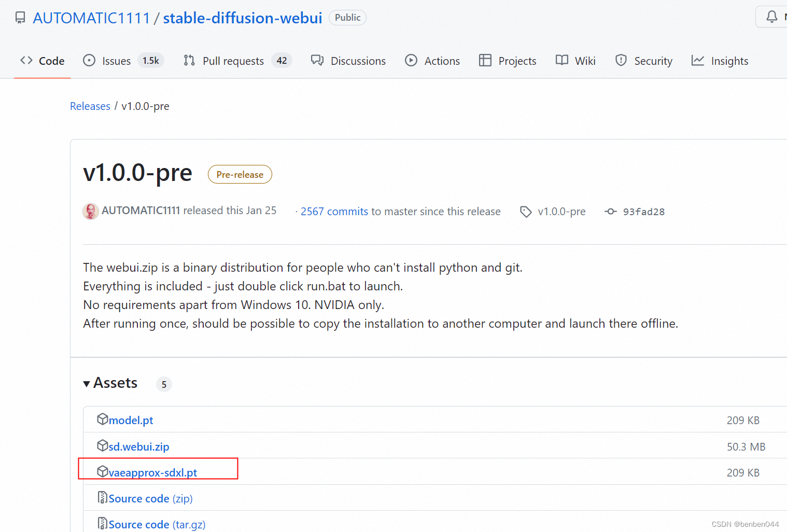Click the Issues circle icon
The height and width of the screenshot is (532, 787).
tap(89, 61)
